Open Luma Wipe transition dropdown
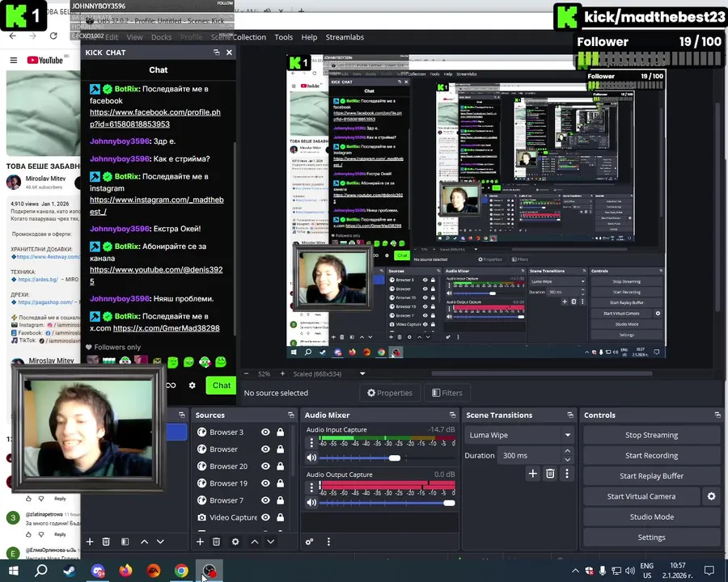 (518, 435)
